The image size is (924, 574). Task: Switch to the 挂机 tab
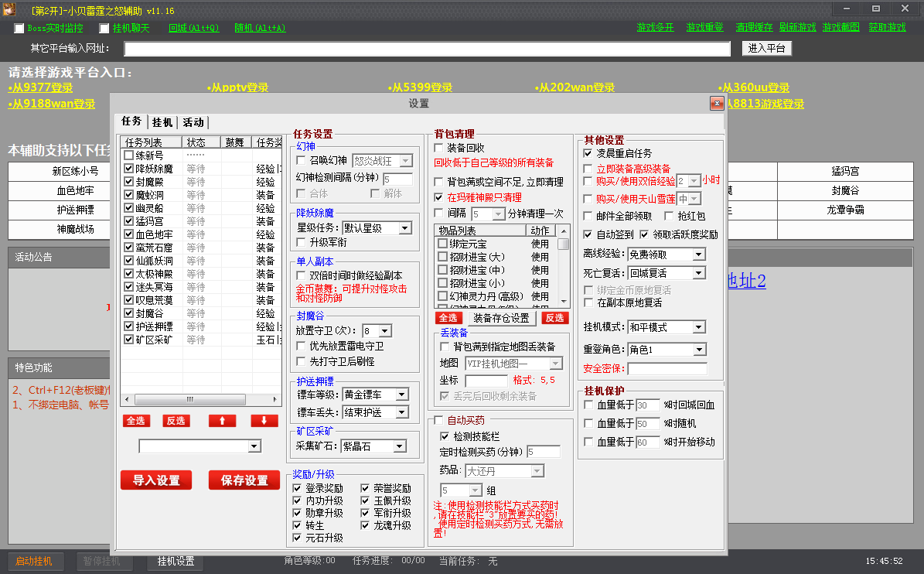162,122
